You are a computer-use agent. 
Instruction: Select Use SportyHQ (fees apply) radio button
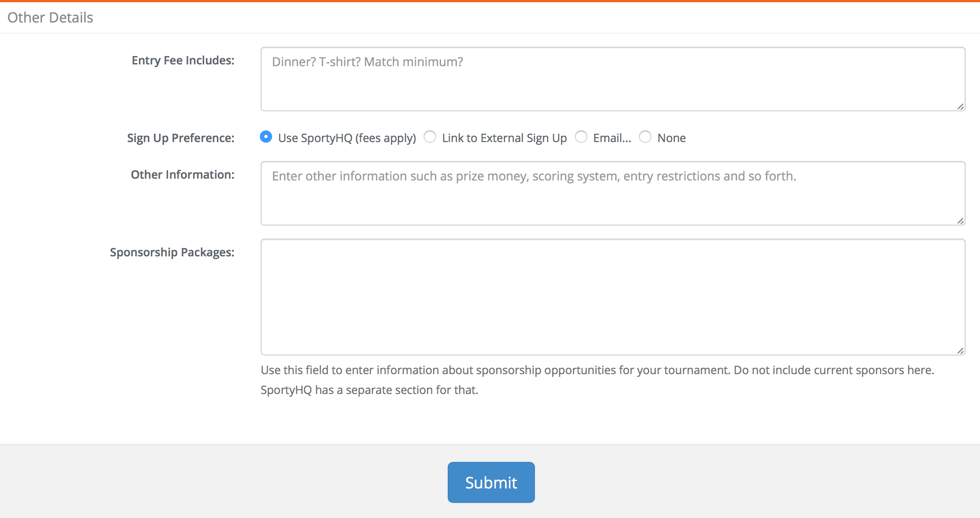pyautogui.click(x=266, y=137)
